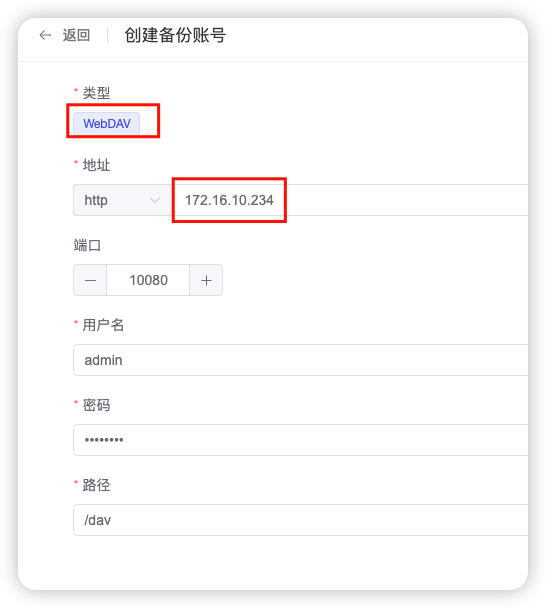Click the 返回 back link text
The width and height of the screenshot is (546, 608).
click(x=76, y=35)
